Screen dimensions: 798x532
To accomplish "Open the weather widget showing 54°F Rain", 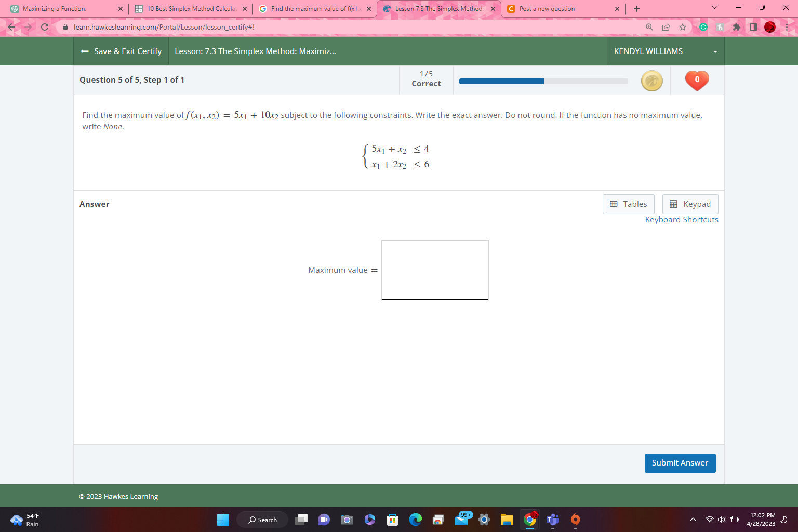I will click(25, 520).
